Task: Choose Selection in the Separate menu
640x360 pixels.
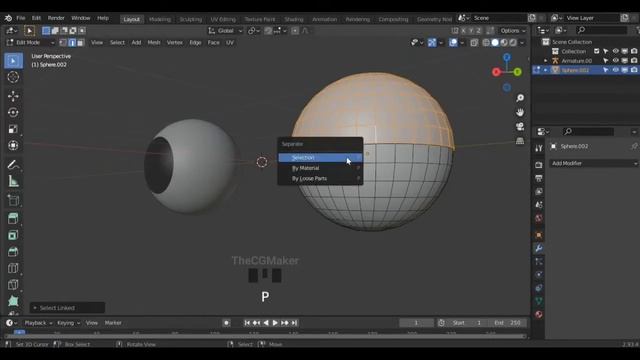Action: [320, 158]
